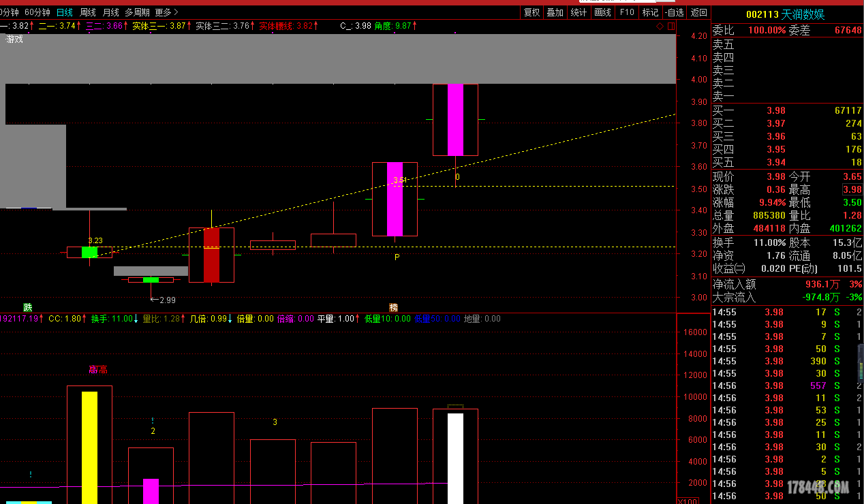This screenshot has height=504, width=864.
Task: Click the latest magenta limit-up candle
Action: [455, 120]
